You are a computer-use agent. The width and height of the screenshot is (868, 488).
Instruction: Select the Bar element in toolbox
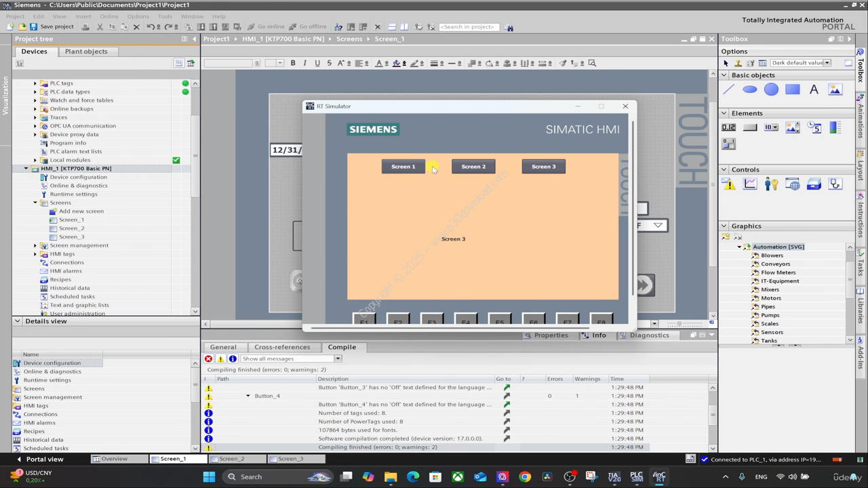835,127
